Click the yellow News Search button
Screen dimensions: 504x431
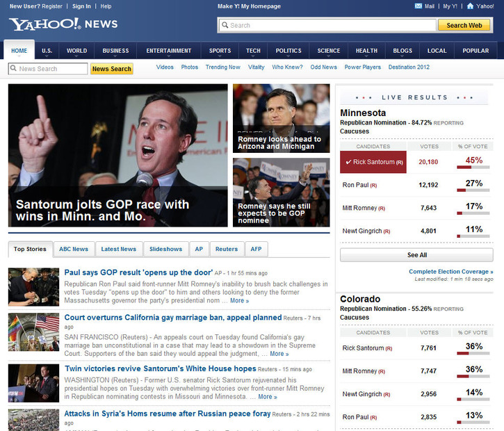click(x=111, y=69)
